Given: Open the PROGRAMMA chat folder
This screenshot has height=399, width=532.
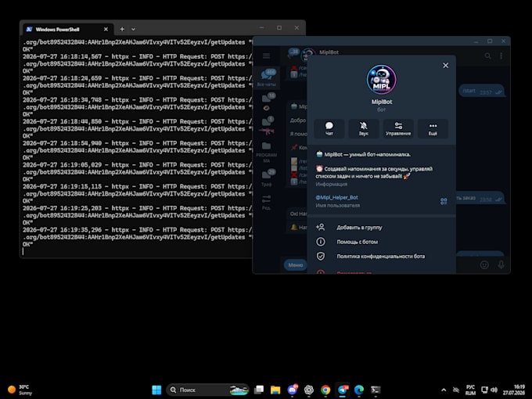Looking at the screenshot, I should (267, 153).
